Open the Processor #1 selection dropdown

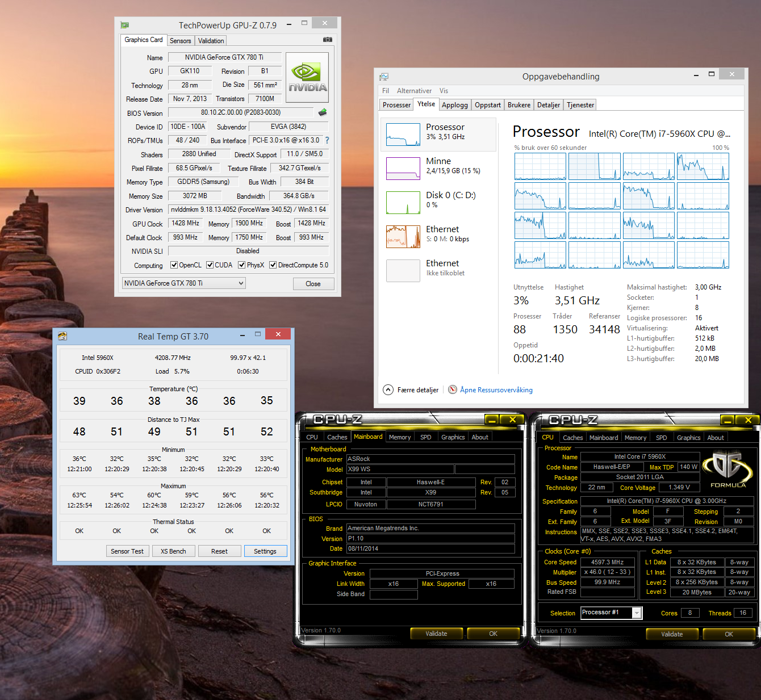tap(611, 612)
